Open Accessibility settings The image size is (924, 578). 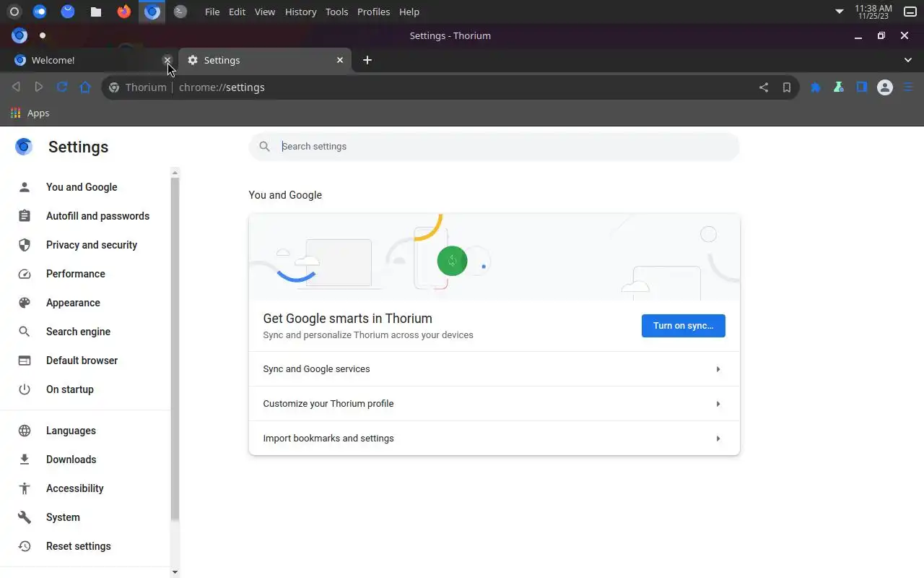coord(85,488)
